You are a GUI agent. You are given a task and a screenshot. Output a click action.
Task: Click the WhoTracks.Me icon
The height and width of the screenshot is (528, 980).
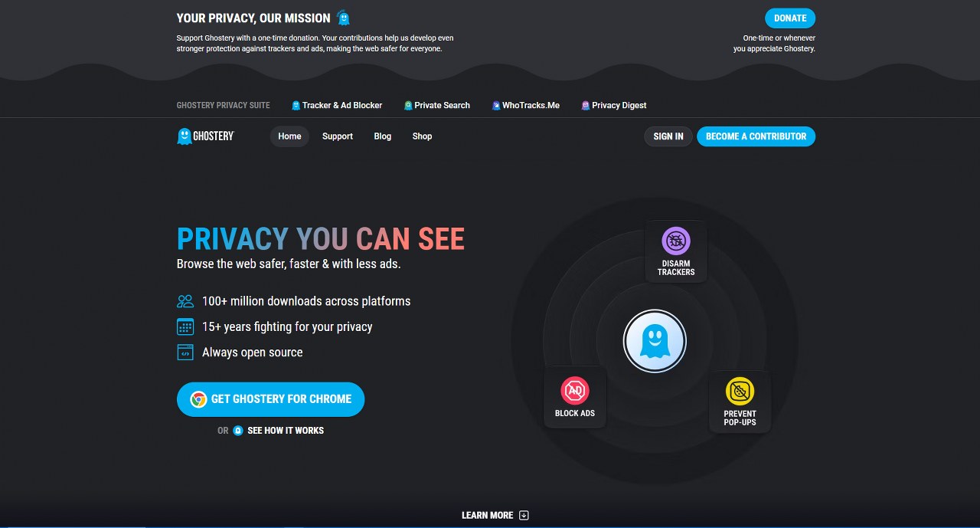pyautogui.click(x=496, y=105)
